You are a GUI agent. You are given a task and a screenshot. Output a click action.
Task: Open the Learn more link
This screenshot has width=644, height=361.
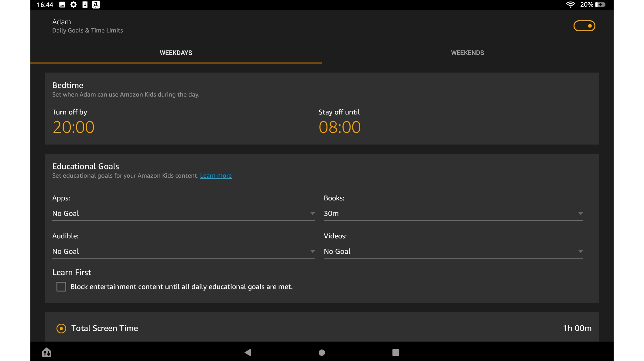pos(216,175)
